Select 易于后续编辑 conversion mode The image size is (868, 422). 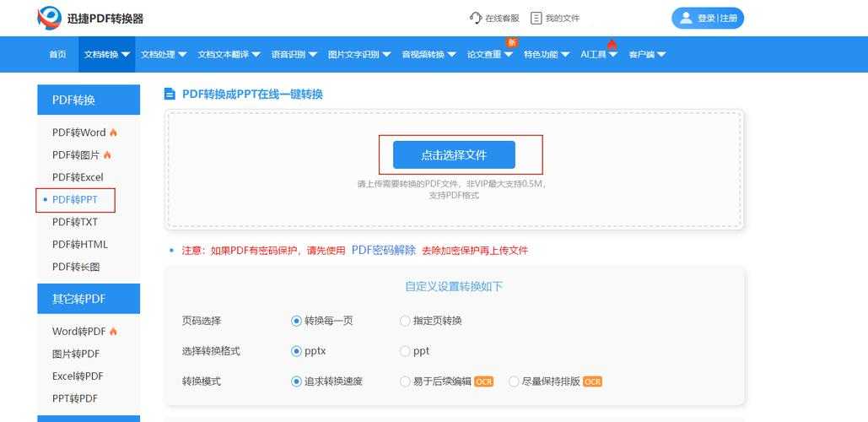405,381
